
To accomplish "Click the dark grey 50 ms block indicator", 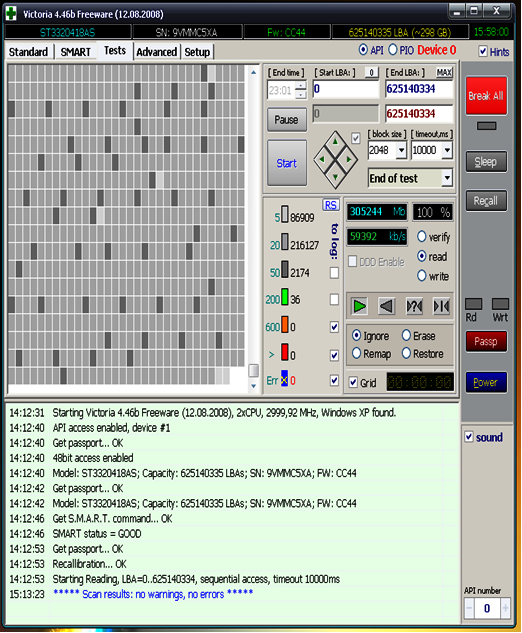I will (285, 269).
